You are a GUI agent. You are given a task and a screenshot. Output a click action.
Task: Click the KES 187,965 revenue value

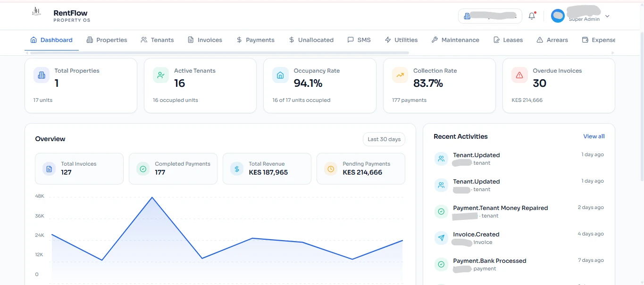268,173
